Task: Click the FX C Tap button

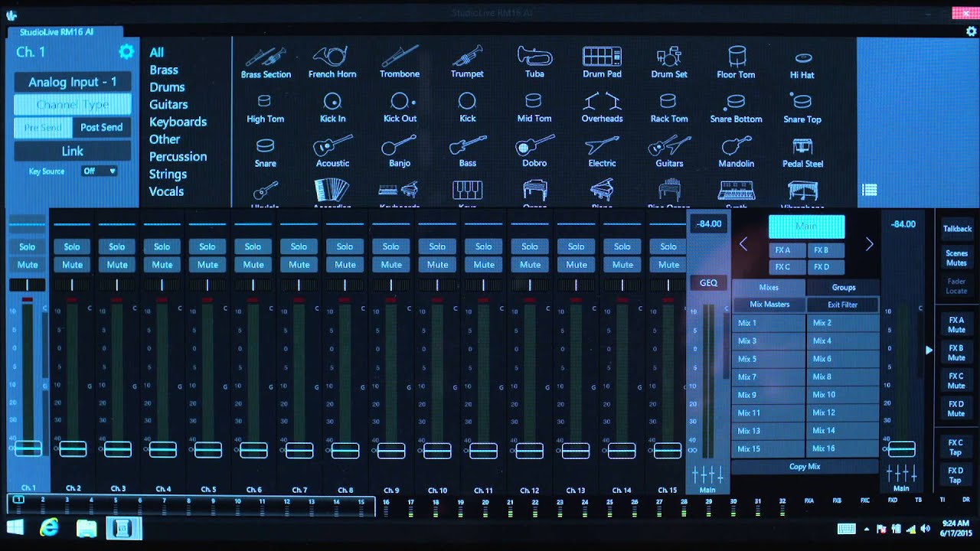Action: [956, 447]
